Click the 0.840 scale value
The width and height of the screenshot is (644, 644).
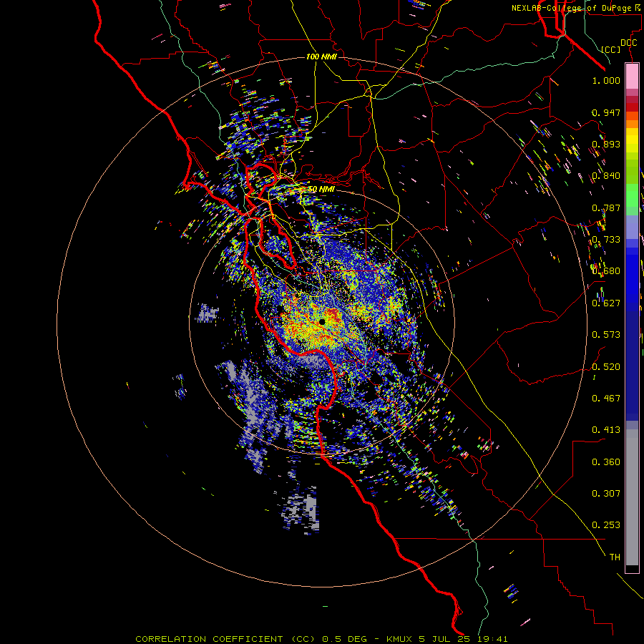point(606,176)
